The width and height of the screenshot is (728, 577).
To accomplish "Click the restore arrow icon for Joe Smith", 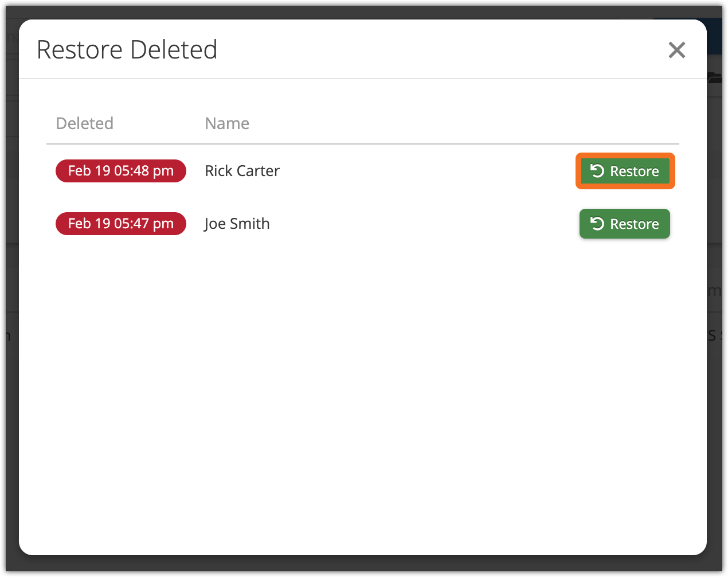I will pyautogui.click(x=597, y=224).
